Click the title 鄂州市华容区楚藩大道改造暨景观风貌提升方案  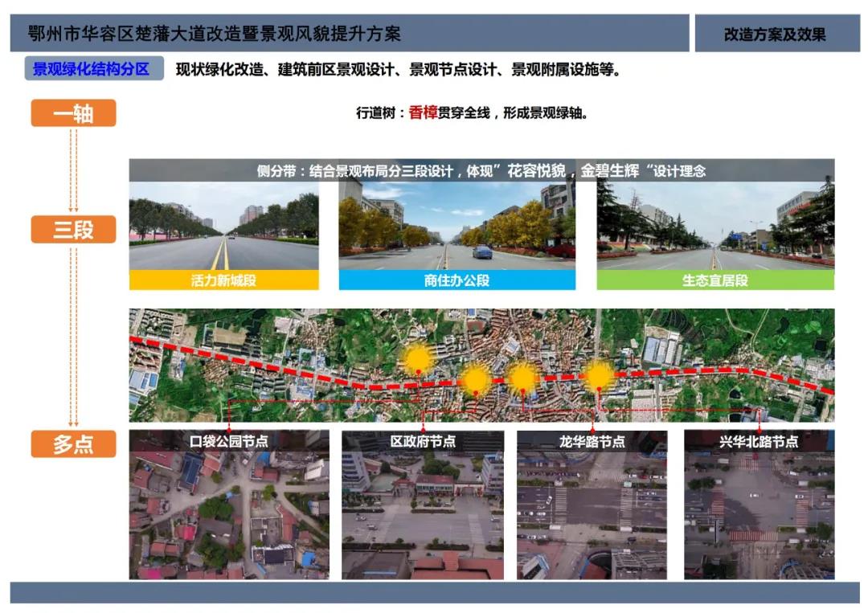(x=215, y=34)
